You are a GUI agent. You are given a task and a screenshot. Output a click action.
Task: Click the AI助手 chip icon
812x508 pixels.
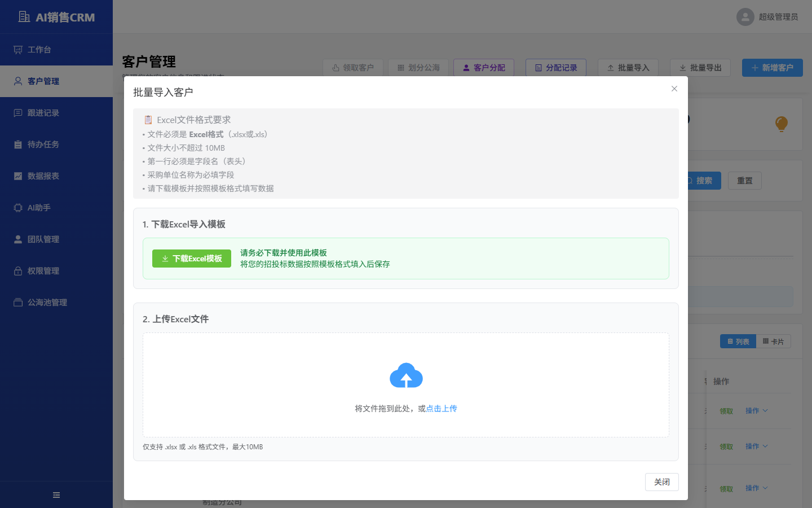18,208
